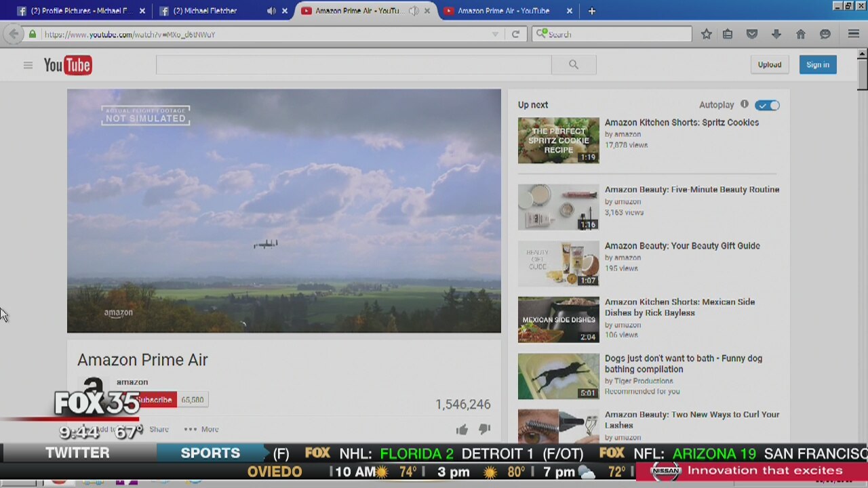Viewport: 868px width, 488px height.
Task: Mute the Michael Fletcher Facebook tab audio
Action: tap(271, 11)
